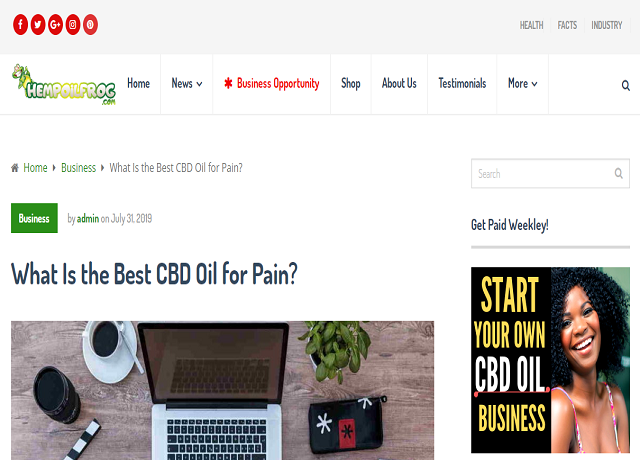Open the Google Plus social icon
640x460 pixels.
tap(55, 24)
